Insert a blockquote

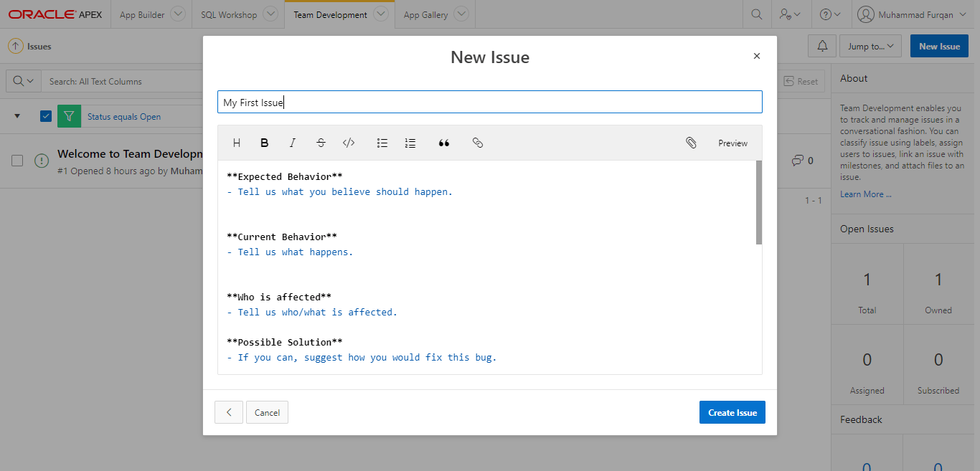(x=443, y=143)
